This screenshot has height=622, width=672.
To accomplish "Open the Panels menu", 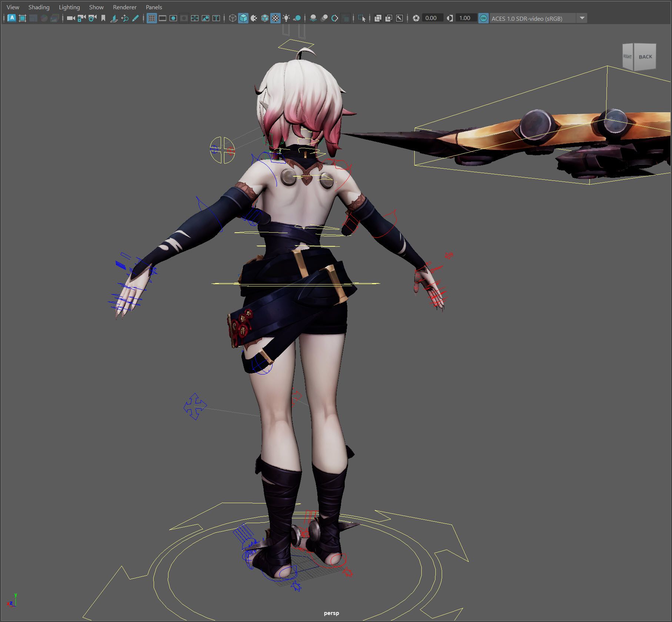I will click(154, 7).
